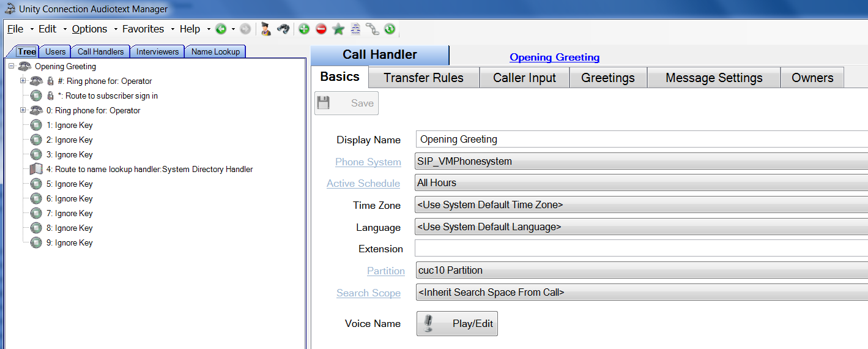Click the green refresh icon
This screenshot has height=349, width=868.
point(390,29)
